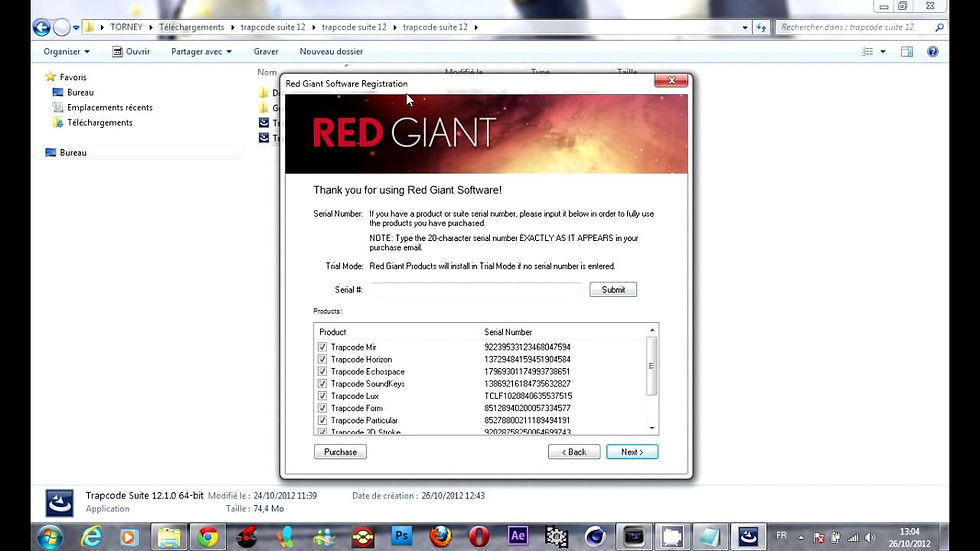Click the Serial Number column header
980x551 pixels.
pos(508,332)
